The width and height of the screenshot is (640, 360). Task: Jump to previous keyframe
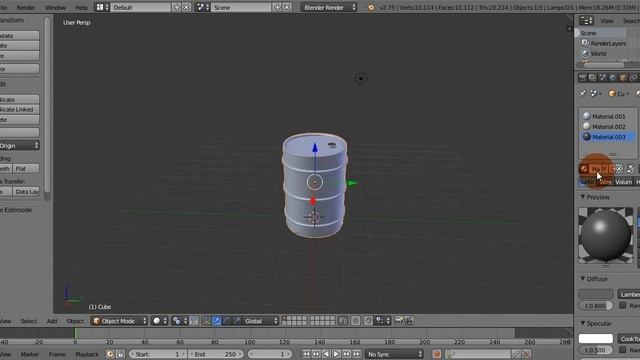tap(316, 354)
